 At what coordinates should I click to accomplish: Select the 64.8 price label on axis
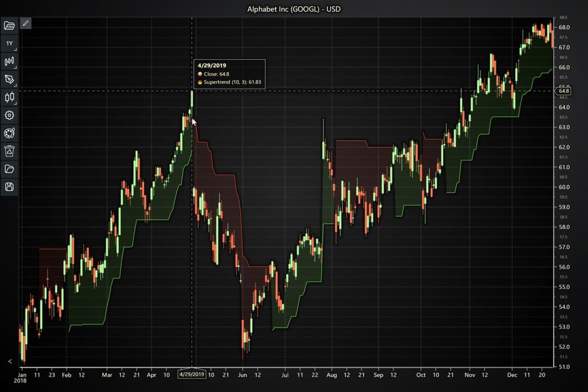pyautogui.click(x=565, y=90)
